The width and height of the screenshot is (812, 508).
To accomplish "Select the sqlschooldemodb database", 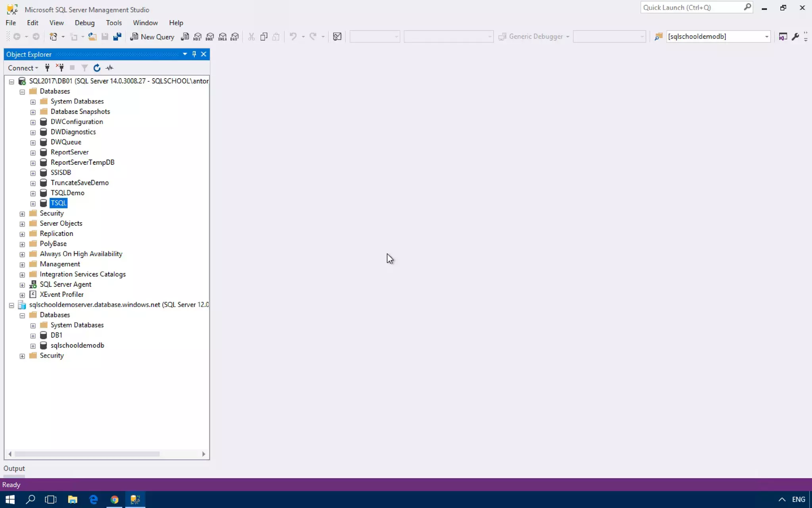I will click(x=77, y=345).
